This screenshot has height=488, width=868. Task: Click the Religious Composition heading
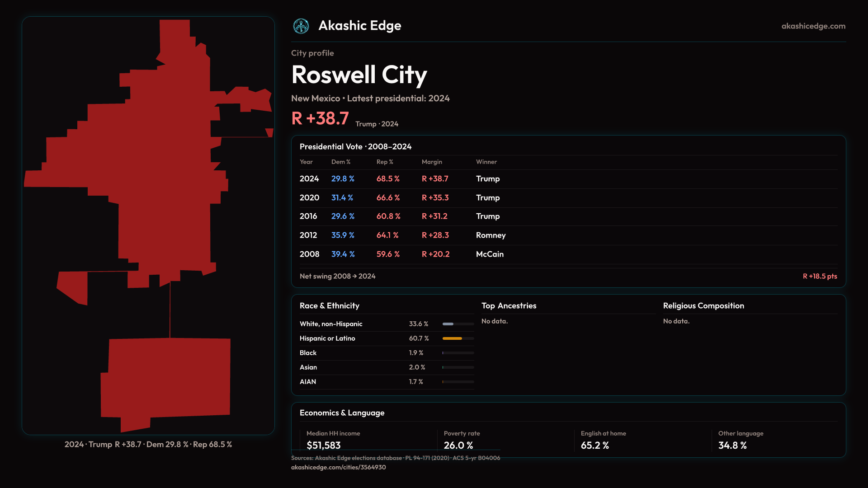click(x=703, y=306)
